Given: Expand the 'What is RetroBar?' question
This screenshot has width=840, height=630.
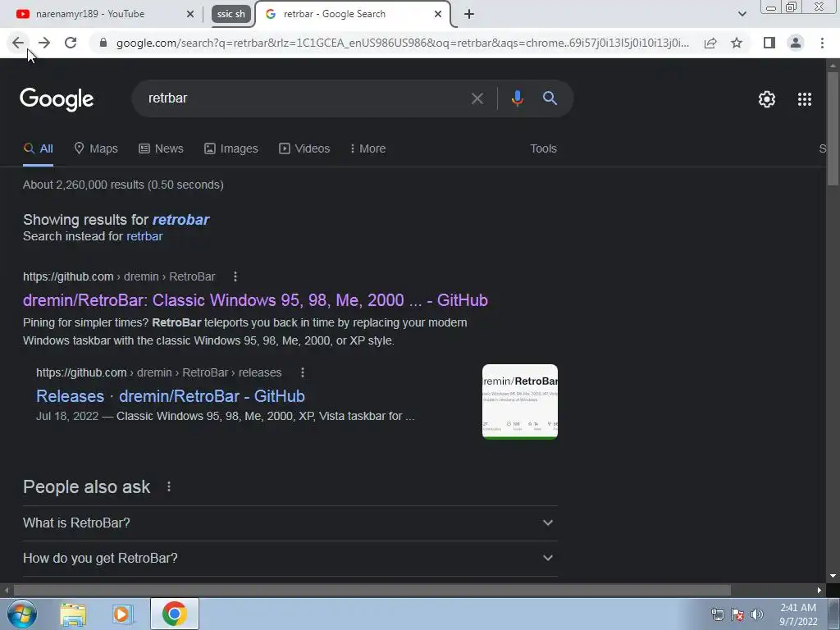Looking at the screenshot, I should tap(290, 523).
